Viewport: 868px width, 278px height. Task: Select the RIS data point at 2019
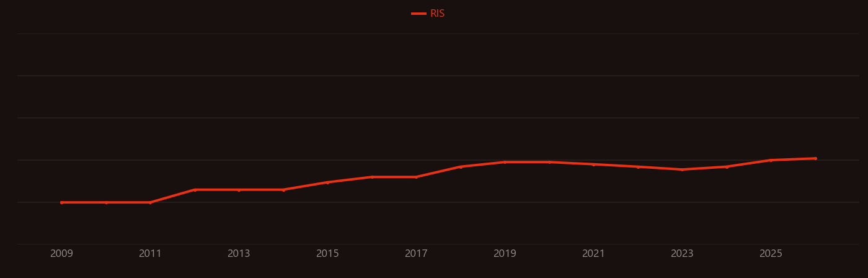505,162
